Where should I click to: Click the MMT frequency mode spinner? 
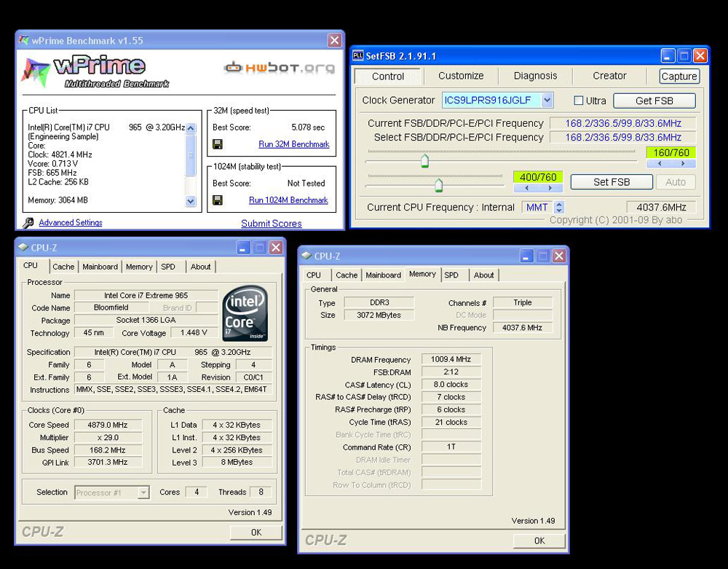click(x=559, y=207)
